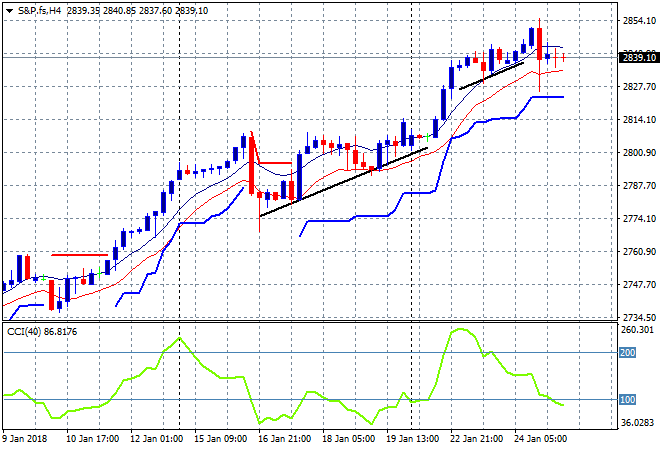
Task: Click the 260.301 indicator scale value
Action: (637, 330)
